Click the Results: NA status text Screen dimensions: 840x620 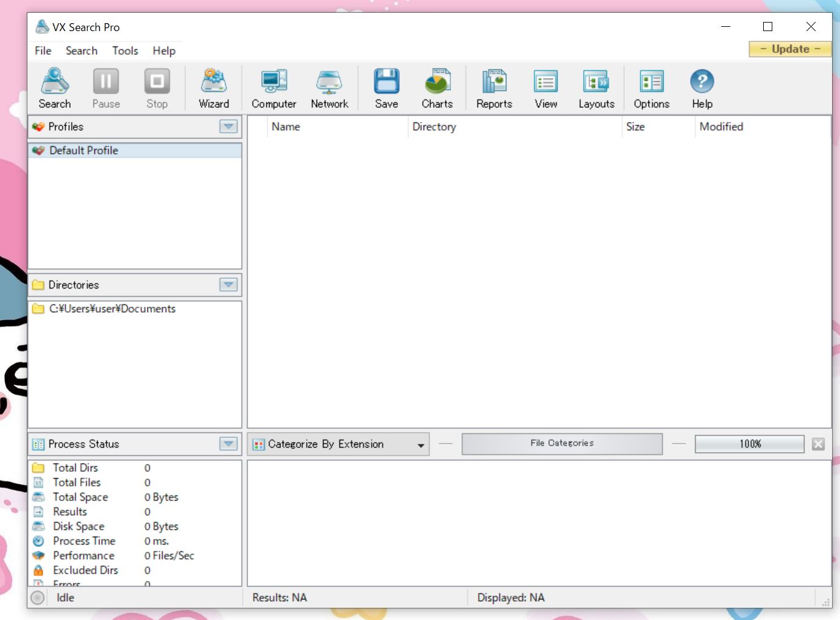[x=280, y=598]
